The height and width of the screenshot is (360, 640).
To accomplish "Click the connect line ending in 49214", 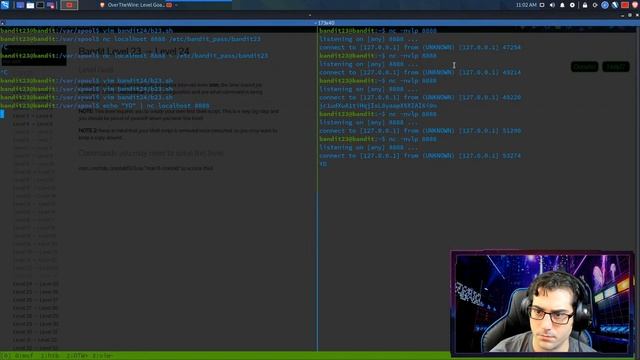I will pos(420,72).
